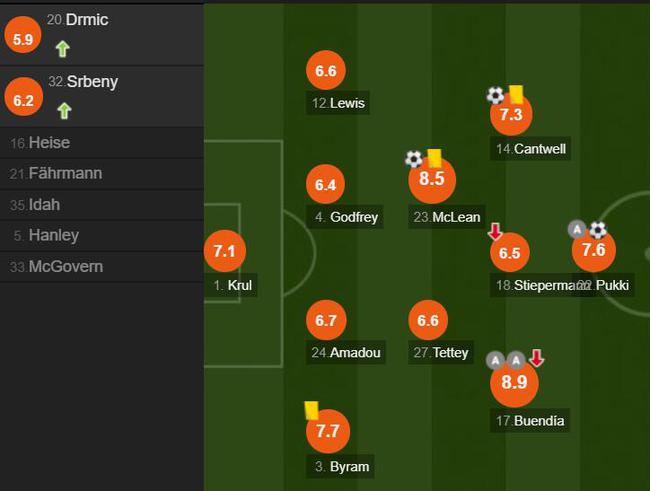
Task: Click Buendia's red substituted-off arrow
Action: [x=536, y=358]
